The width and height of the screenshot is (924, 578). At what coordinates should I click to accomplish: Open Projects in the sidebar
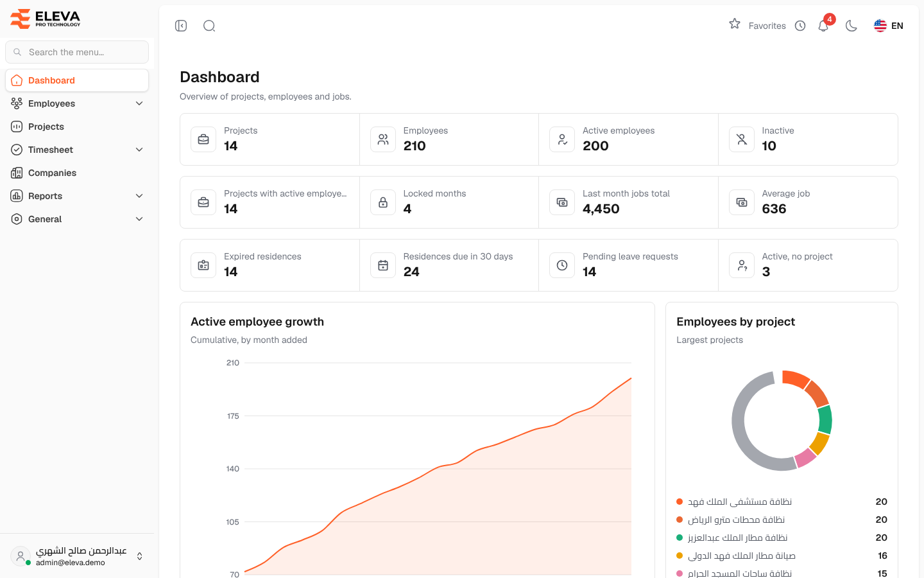coord(77,127)
